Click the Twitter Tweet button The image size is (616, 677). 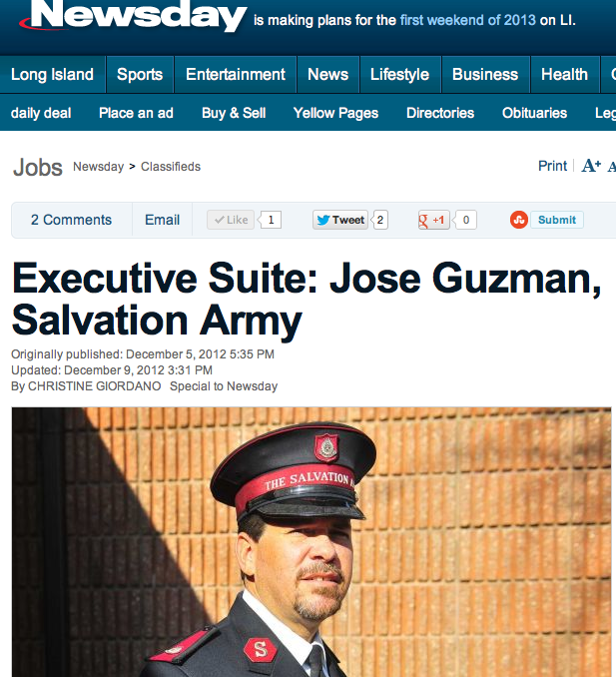tap(340, 220)
